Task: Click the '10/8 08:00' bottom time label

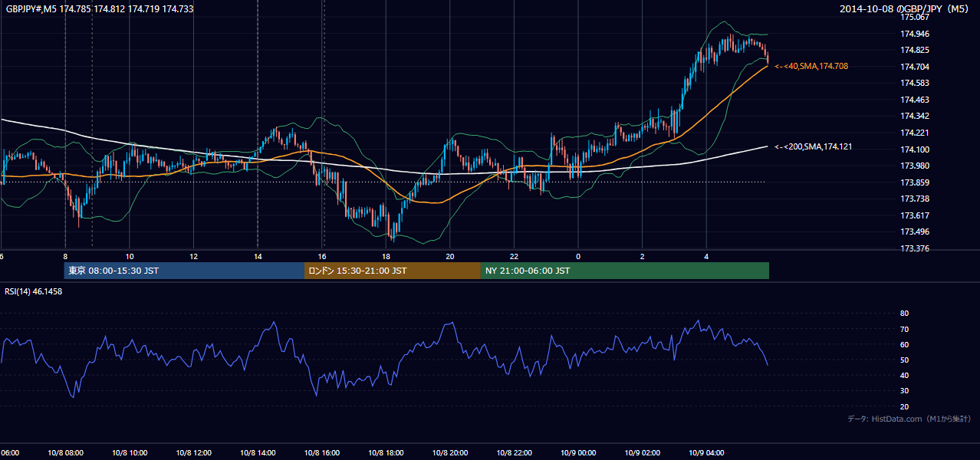Action: [x=64, y=453]
